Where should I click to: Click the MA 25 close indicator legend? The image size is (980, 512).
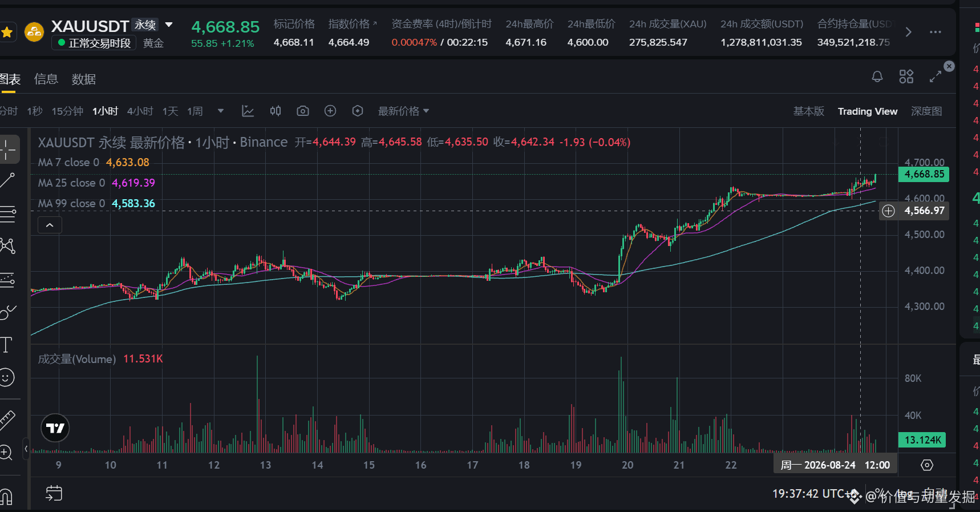tap(96, 183)
